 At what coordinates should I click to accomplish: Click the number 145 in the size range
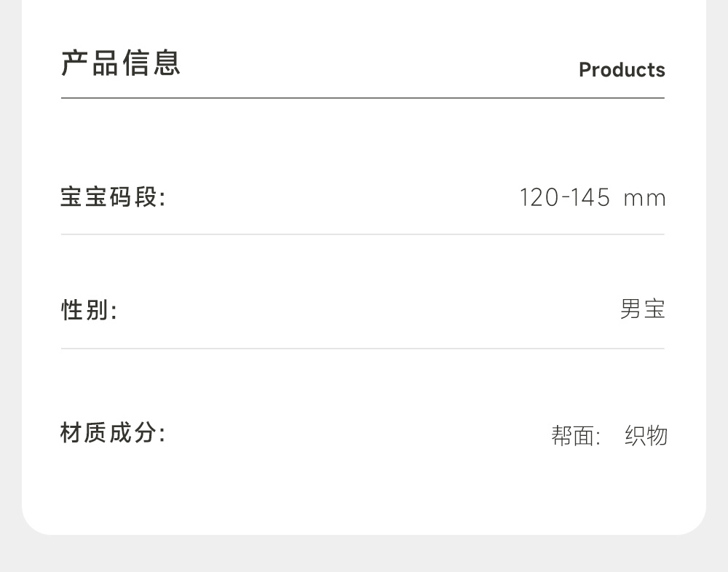point(590,198)
